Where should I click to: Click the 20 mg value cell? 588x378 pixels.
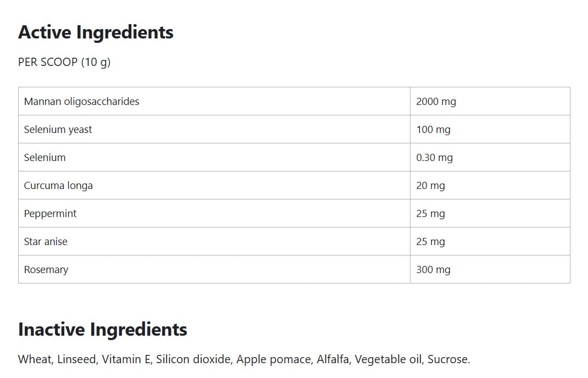(430, 186)
